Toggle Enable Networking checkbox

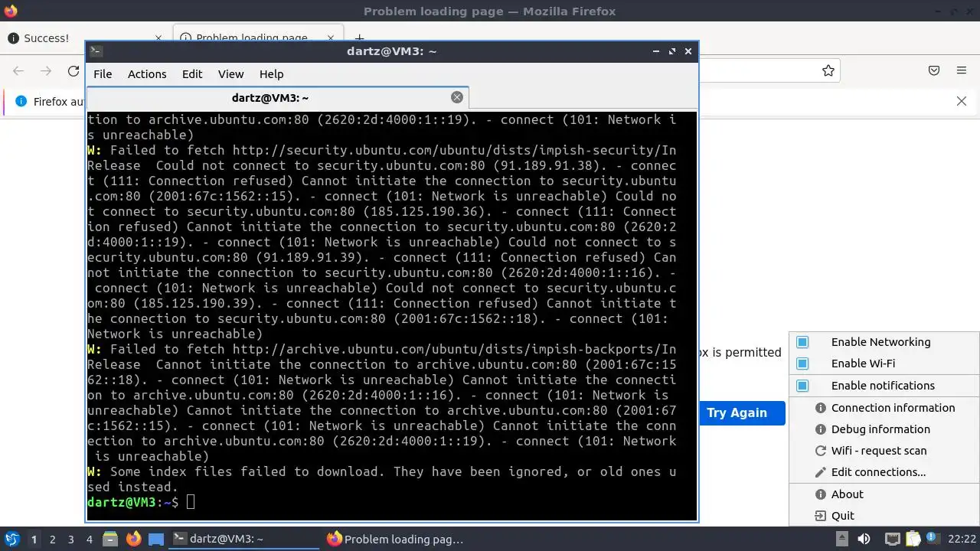coord(802,342)
